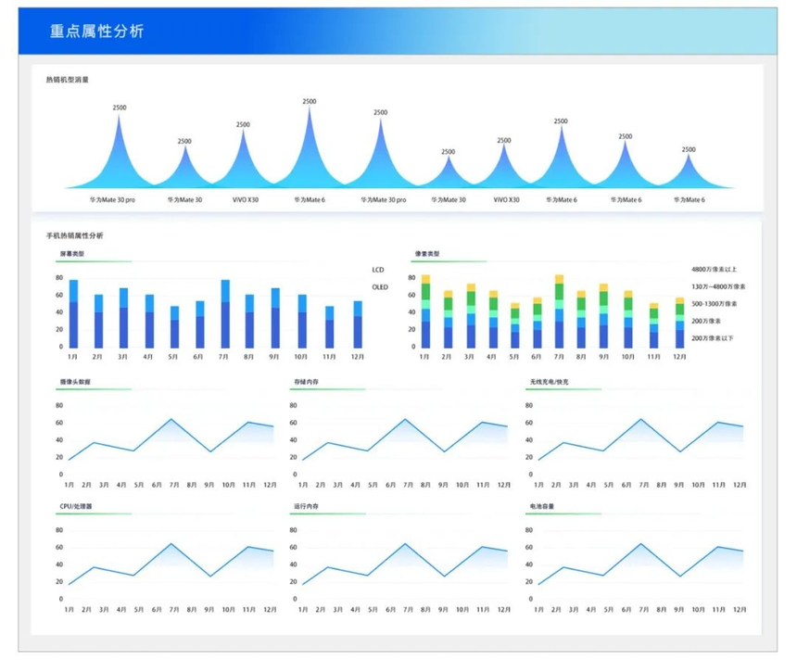Click the "80" y-axis label of 屏幕类型
The image size is (797, 672).
59,278
